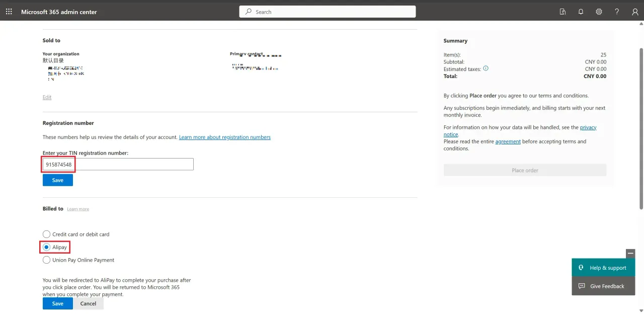Minimize the Help & support floating panel

tap(630, 254)
